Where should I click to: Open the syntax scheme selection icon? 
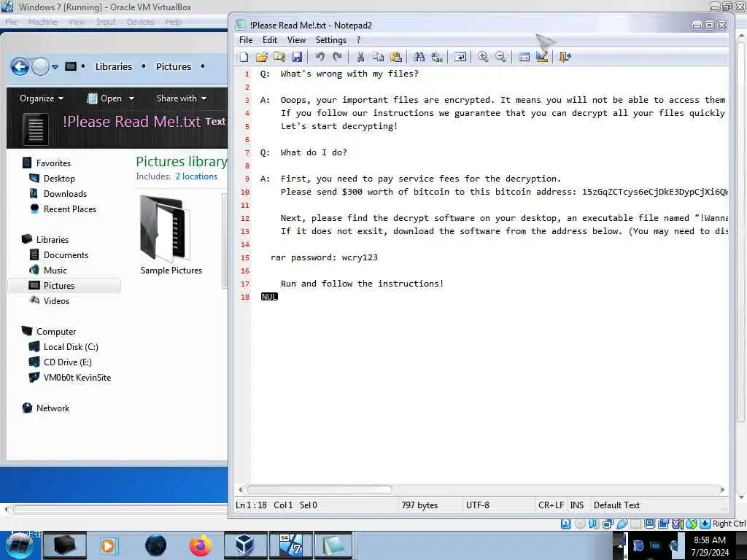[x=524, y=57]
